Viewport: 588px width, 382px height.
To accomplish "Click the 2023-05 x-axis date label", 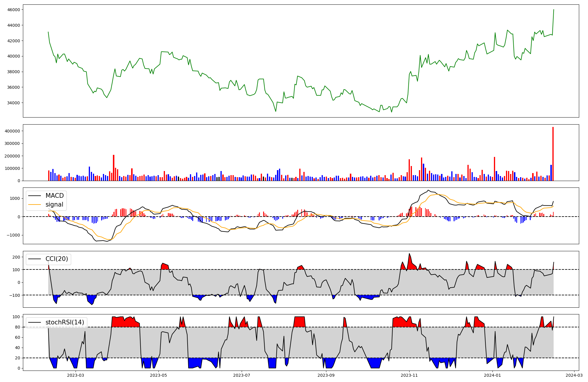I will point(159,375).
